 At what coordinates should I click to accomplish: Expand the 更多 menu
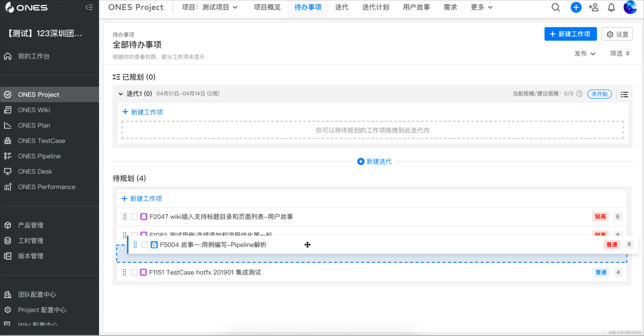(481, 7)
